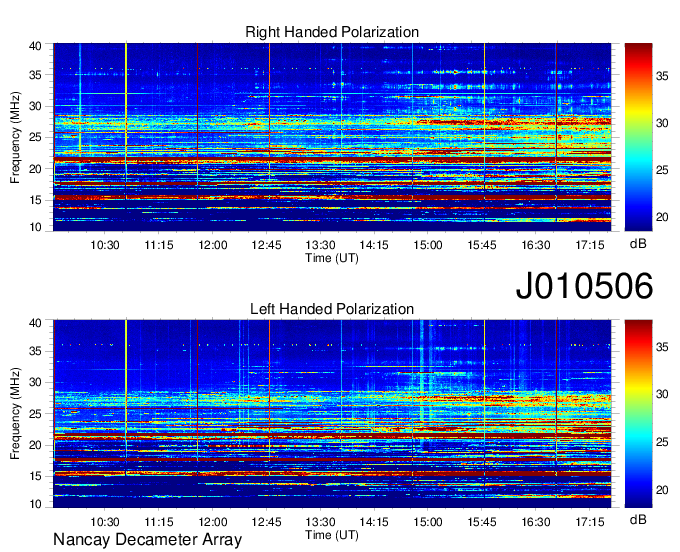
Task: Click the 15:00 time tick under Left Handed plot
Action: [x=428, y=522]
